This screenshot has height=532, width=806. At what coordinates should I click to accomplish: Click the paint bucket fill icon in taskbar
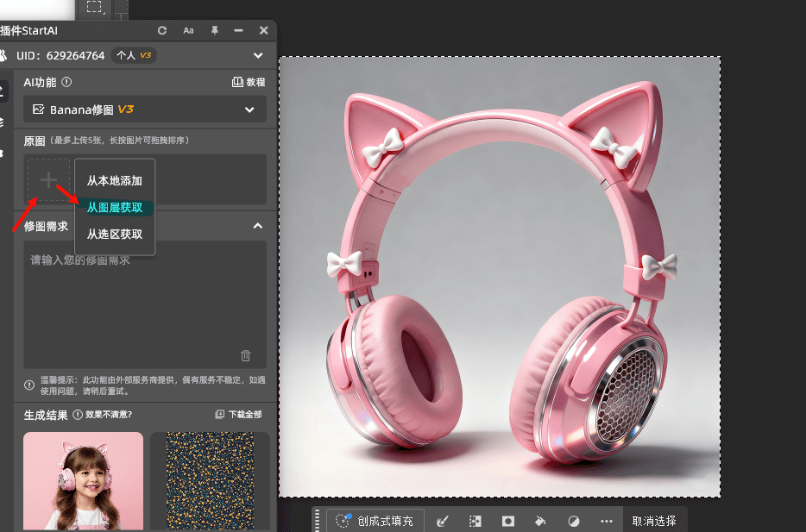(x=541, y=521)
